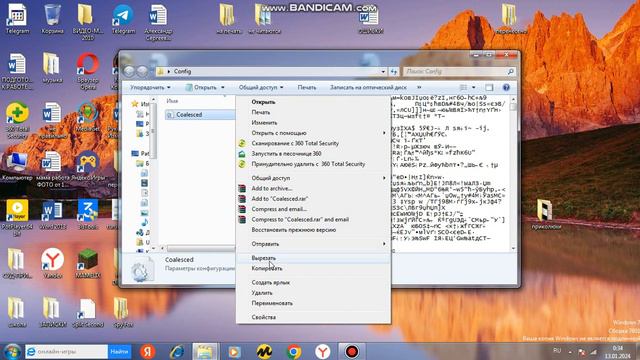
Task: Click the RU language indicator in tray
Action: point(557,351)
